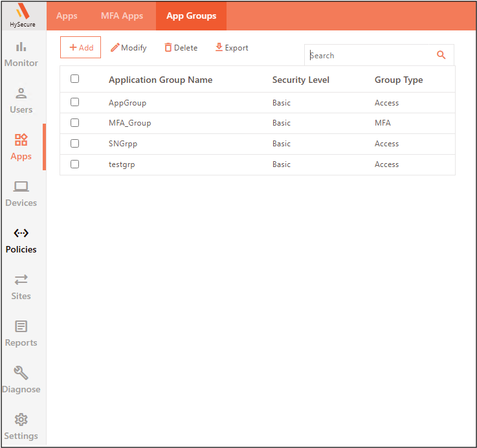Open Settings gear in sidebar
Screen dimensions: 477x448
[x=21, y=427]
